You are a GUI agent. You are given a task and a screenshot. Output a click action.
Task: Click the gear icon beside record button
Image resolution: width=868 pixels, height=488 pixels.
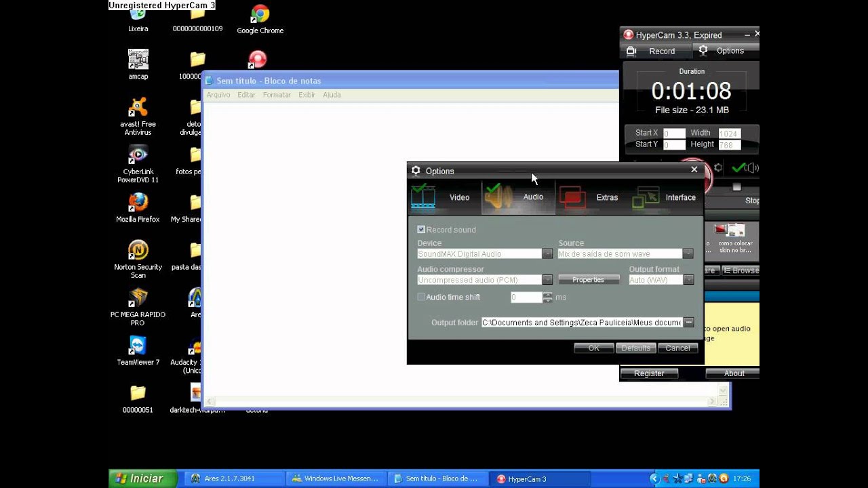718,167
